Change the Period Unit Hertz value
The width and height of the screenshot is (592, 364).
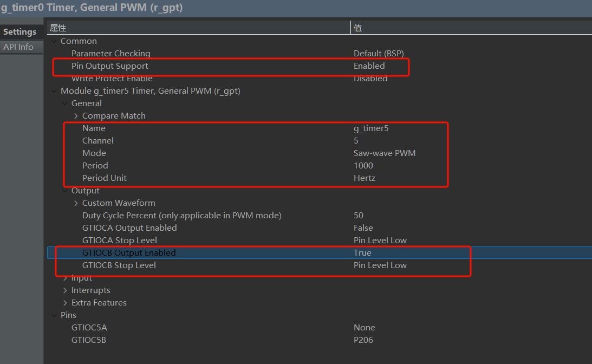(x=365, y=178)
